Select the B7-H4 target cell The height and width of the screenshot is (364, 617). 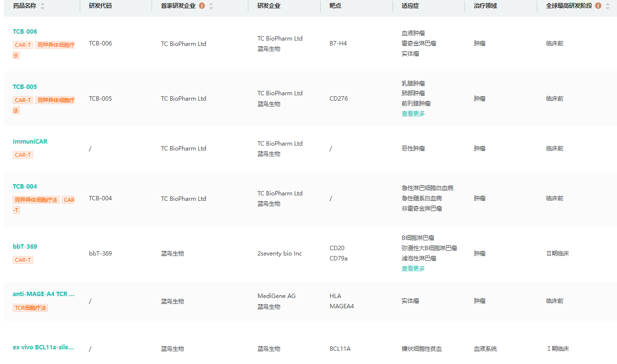click(338, 43)
